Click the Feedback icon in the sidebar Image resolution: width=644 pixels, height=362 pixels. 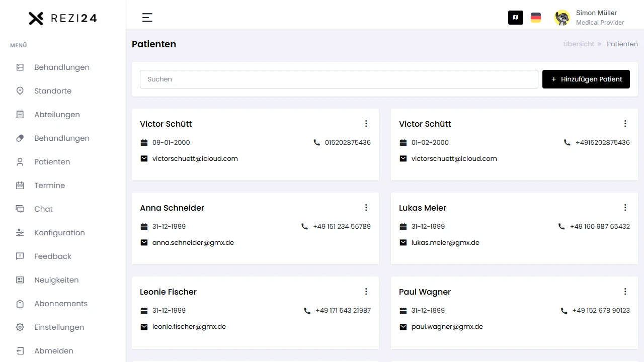click(x=20, y=256)
